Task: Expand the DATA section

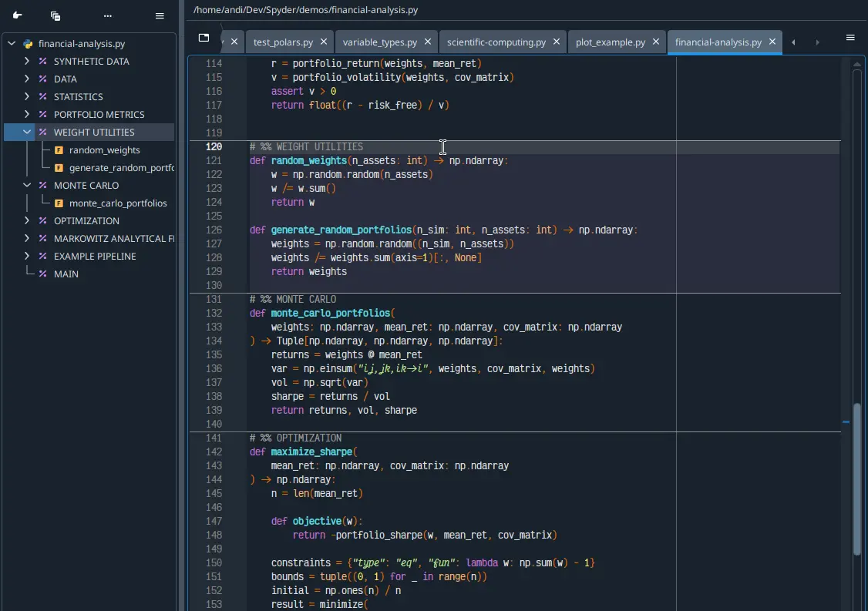Action: pos(26,79)
